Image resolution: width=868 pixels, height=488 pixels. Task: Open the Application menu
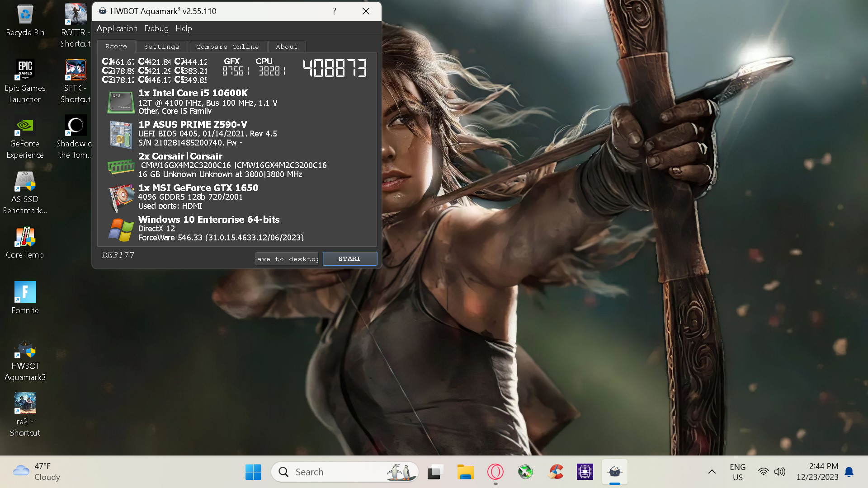(x=117, y=28)
